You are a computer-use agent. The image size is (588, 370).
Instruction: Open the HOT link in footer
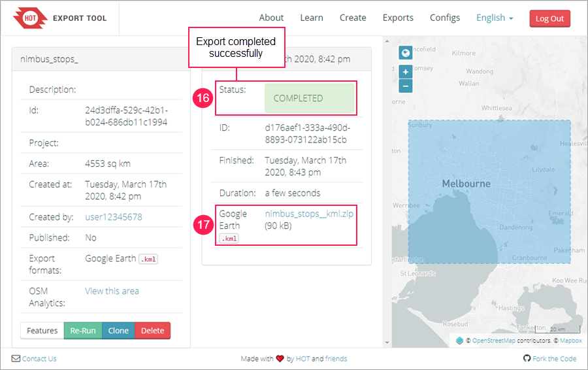(302, 358)
